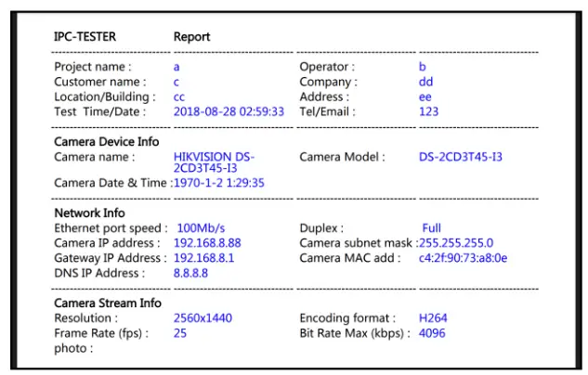Click the Duplex value Full
This screenshot has height=375, width=588.
coord(432,228)
